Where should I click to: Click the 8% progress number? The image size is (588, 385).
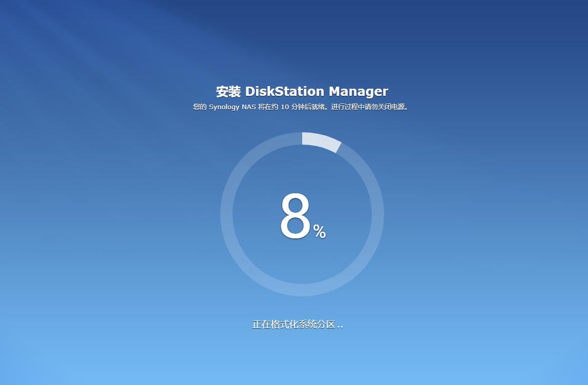point(303,216)
